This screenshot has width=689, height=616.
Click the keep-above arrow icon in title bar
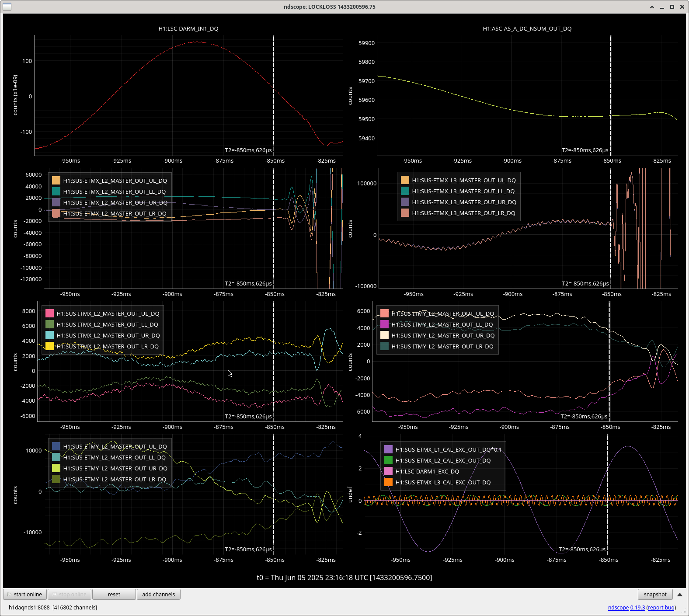coord(652,7)
